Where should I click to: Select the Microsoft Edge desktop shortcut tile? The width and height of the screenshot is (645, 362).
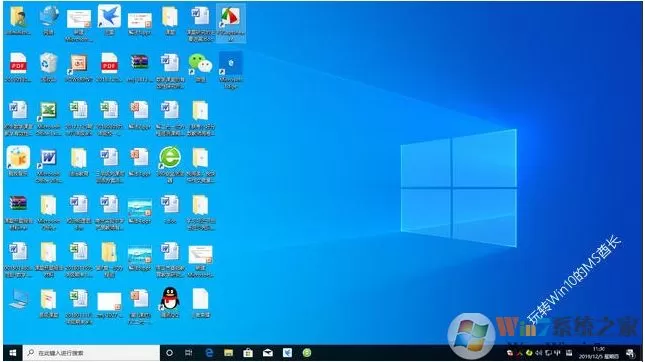(x=231, y=70)
